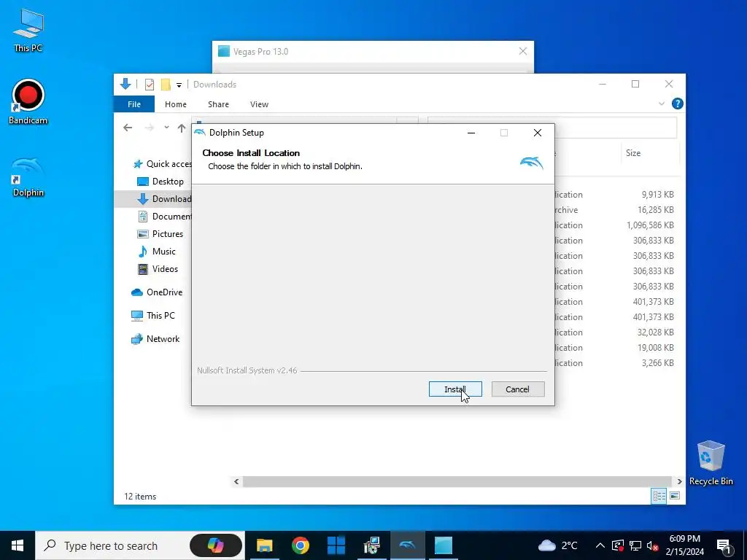Open the Recycle Bin
Viewport: 747px width, 560px height.
pos(711,463)
